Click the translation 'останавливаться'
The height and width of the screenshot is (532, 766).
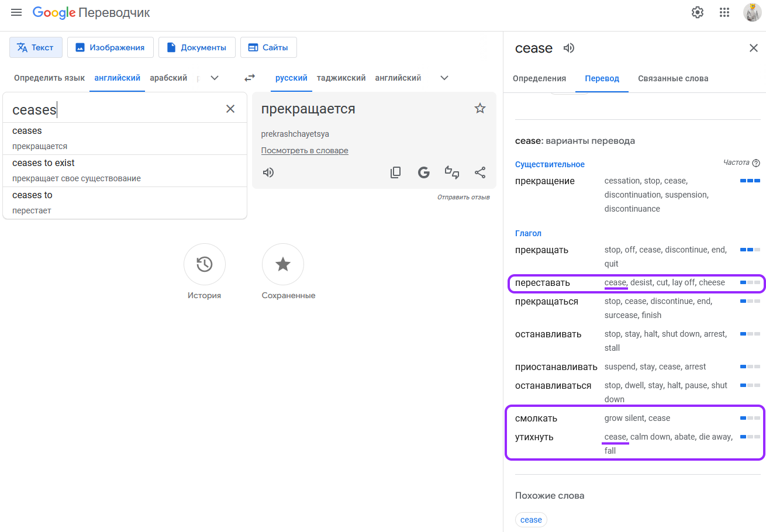[553, 386]
